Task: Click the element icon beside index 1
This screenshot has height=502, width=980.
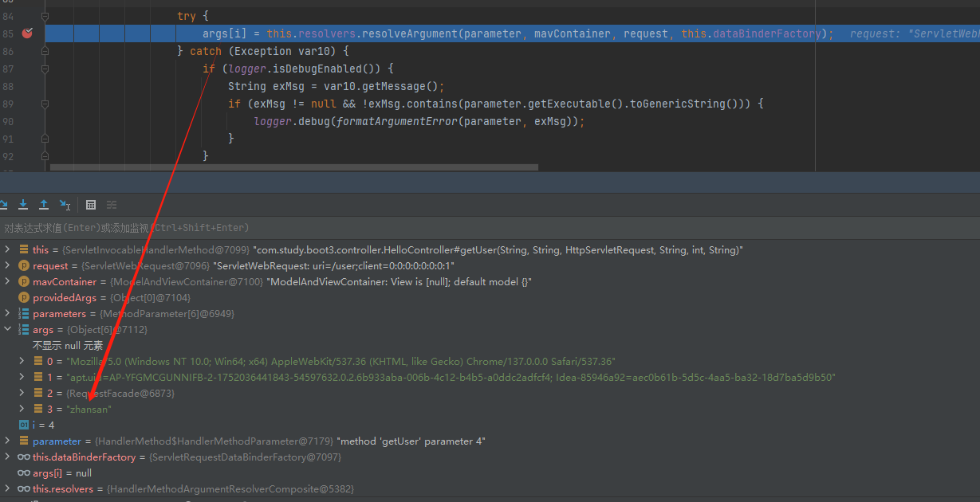Action: 38,377
